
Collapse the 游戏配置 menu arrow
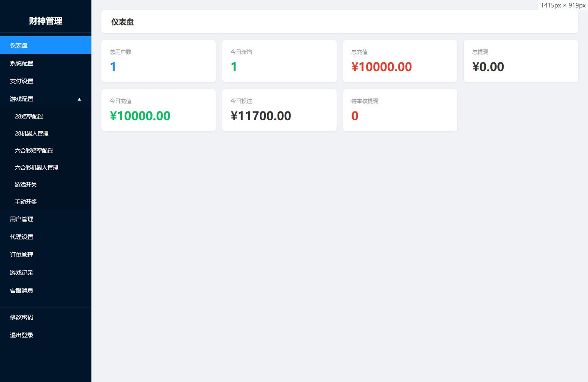[x=79, y=99]
